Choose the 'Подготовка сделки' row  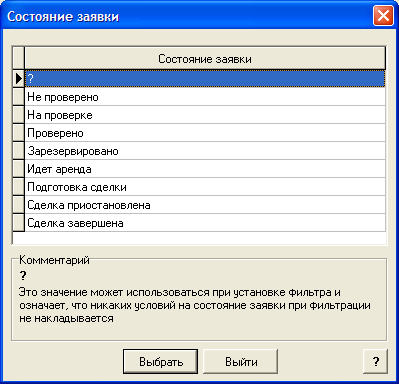click(205, 187)
